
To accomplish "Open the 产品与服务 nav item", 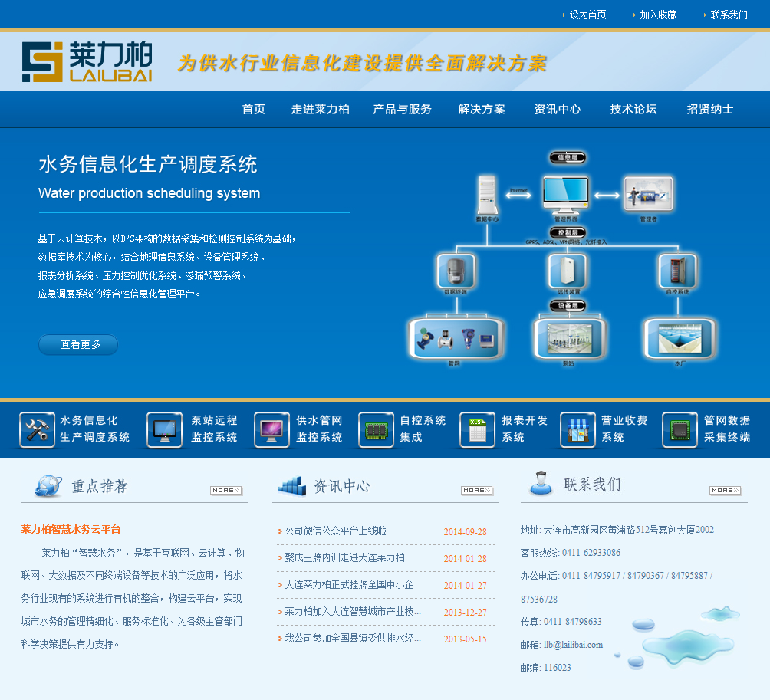I will tap(402, 109).
